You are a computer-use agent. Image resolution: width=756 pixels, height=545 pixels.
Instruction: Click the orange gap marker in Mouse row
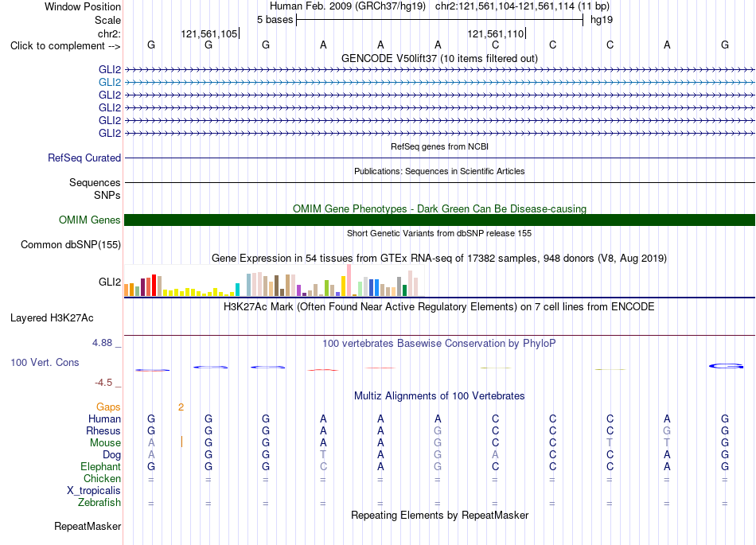(x=181, y=442)
